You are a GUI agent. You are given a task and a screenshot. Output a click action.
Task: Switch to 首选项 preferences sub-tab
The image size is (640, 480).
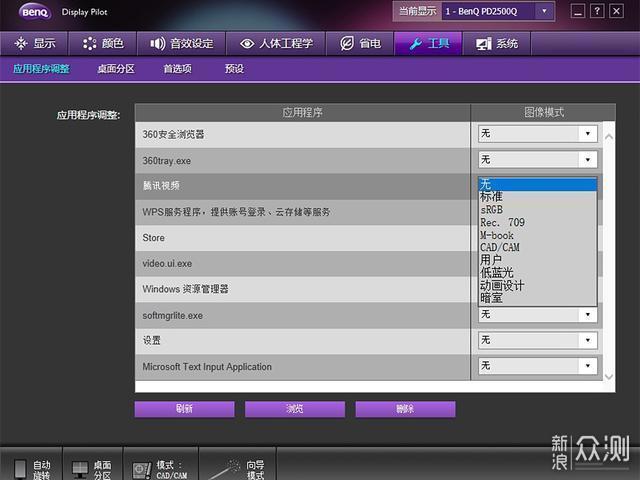(177, 69)
